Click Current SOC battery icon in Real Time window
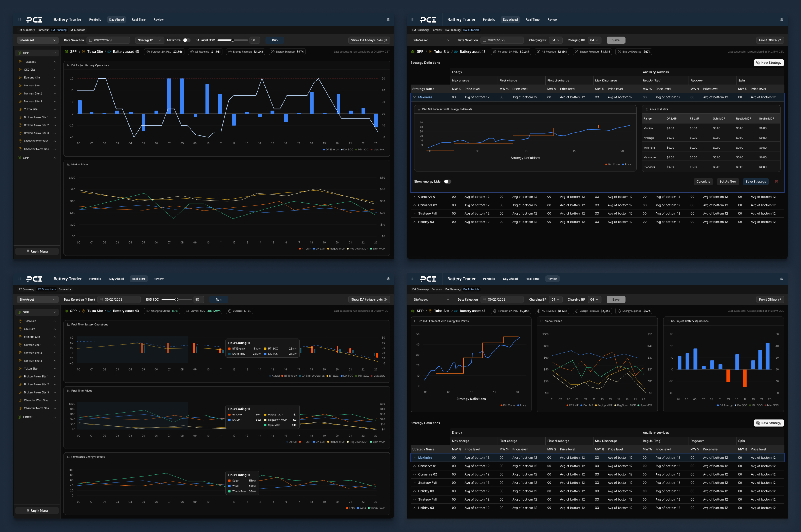 coord(187,311)
